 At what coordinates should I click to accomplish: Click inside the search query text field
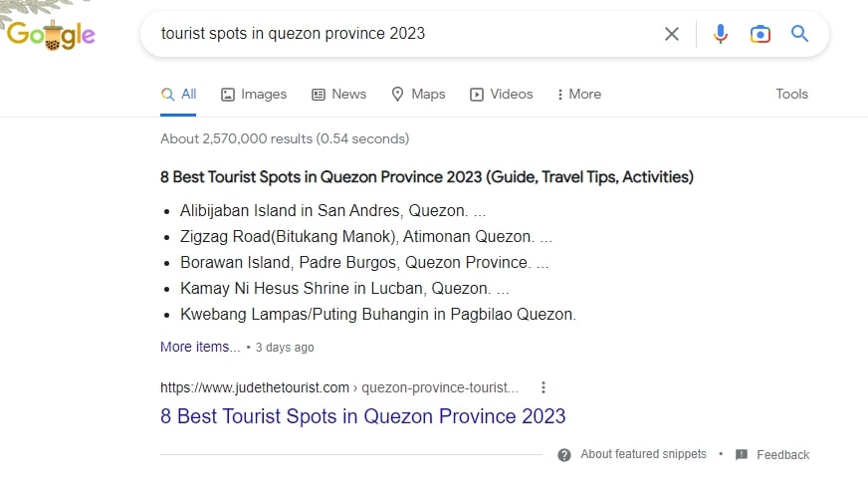398,34
